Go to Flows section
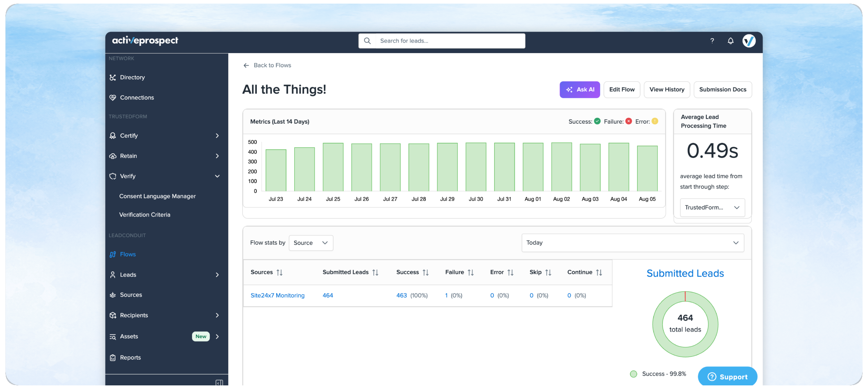This screenshot has width=868, height=389. (128, 255)
